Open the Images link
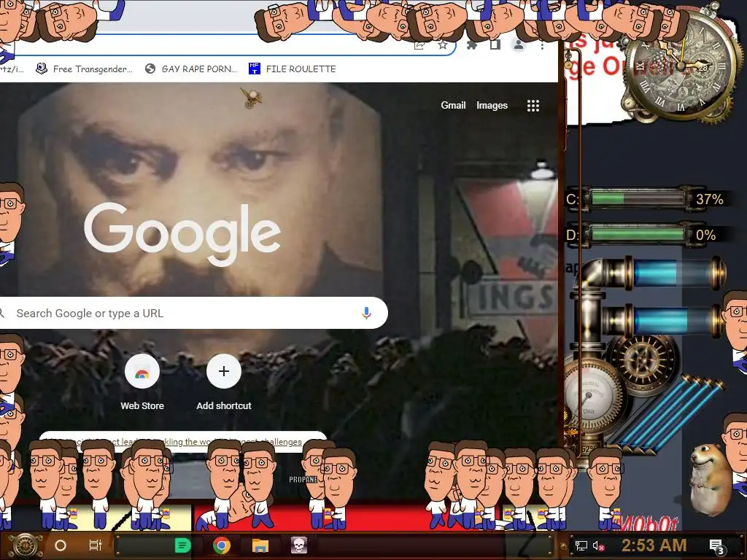This screenshot has height=560, width=747. click(x=492, y=105)
